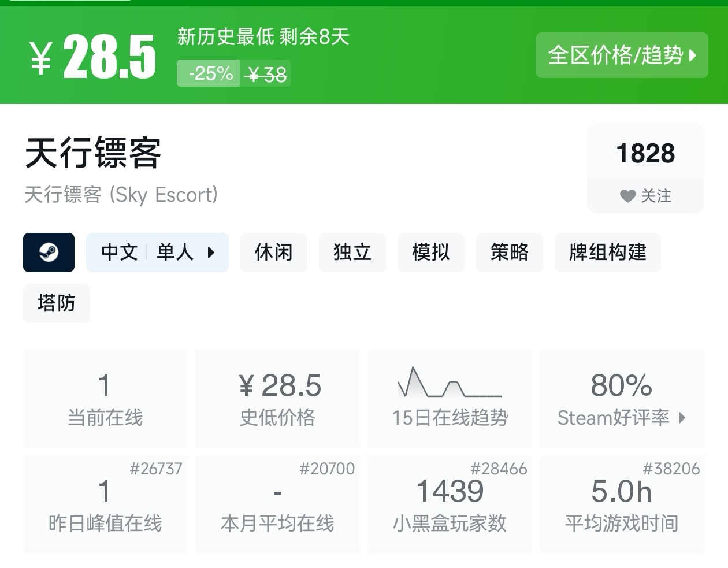
Task: Click the subtitle 天行镖客 (Sky Escort)
Action: click(x=121, y=195)
